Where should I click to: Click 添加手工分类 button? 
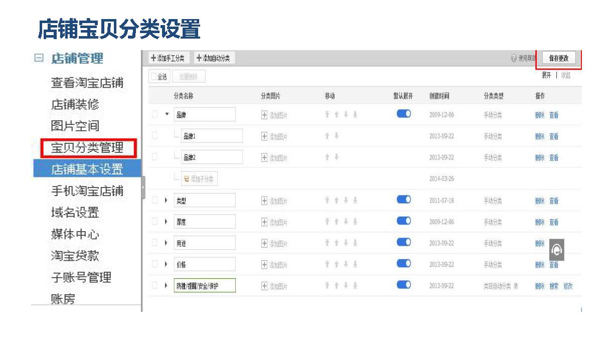[168, 59]
